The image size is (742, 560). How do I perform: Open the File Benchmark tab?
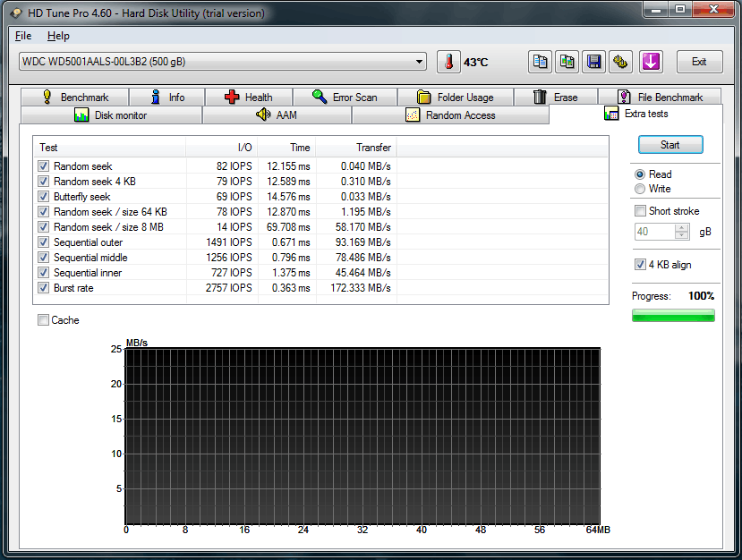click(661, 97)
